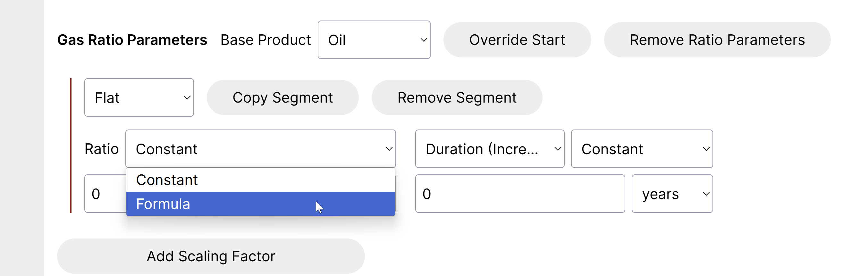Screen dimensions: 868x276
Task: Click the ratio value input field
Action: pyautogui.click(x=105, y=194)
